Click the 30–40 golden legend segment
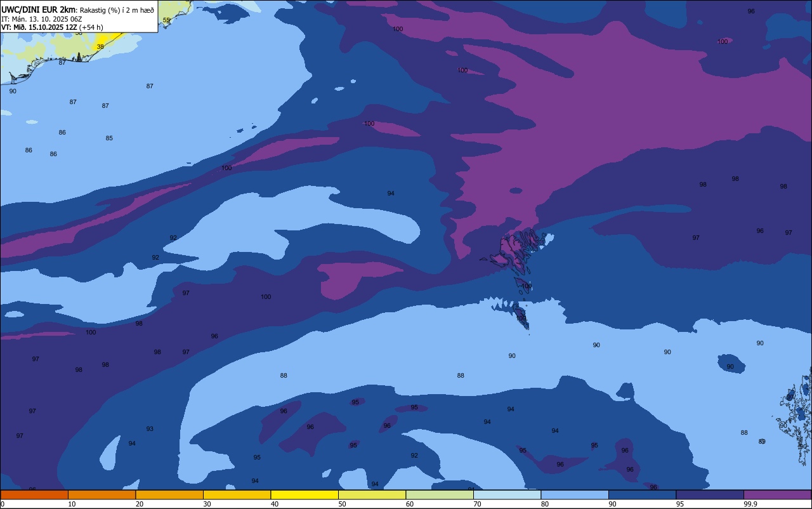The height and width of the screenshot is (509, 812). 237,494
